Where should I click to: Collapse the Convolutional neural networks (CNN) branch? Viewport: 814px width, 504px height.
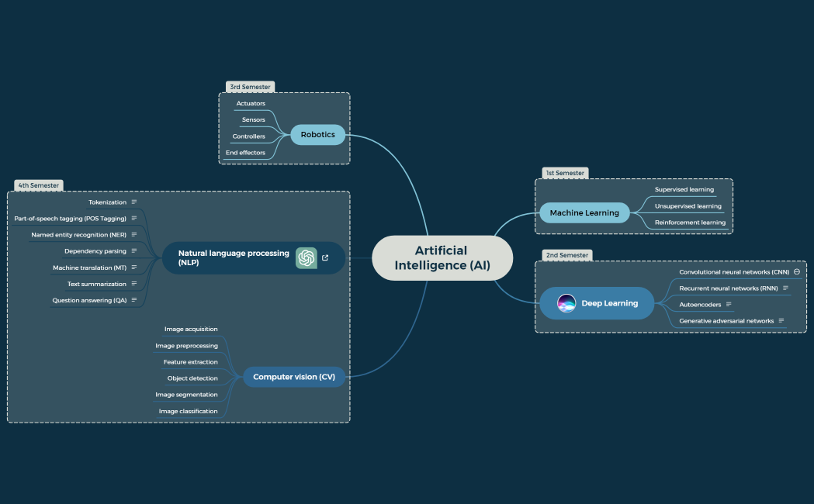[x=796, y=271]
